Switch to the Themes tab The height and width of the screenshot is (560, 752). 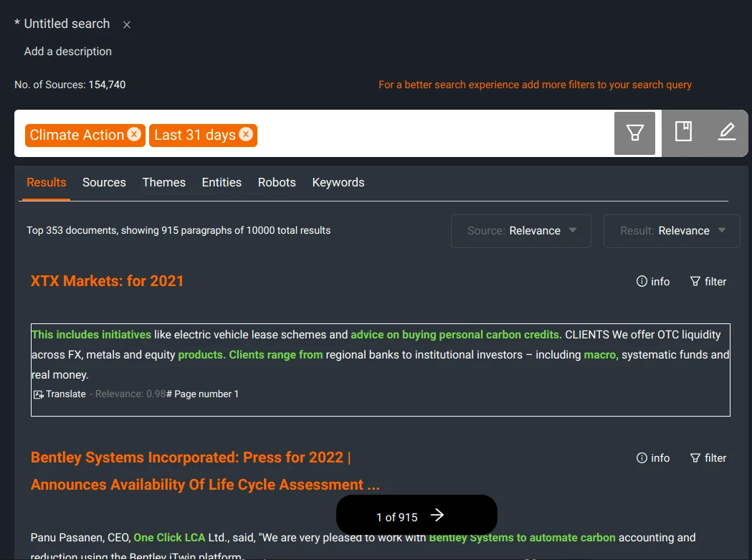[x=163, y=182]
